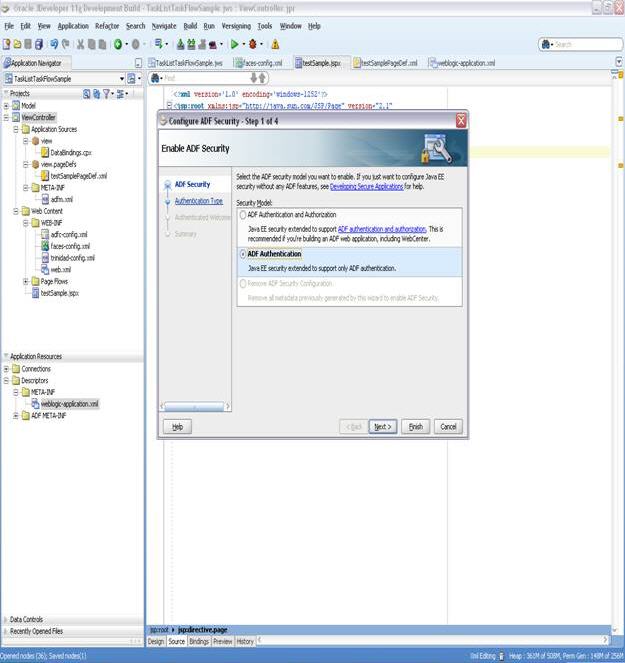The image size is (625, 663).
Task: Select ADF Authentication and Authorization radio button
Action: click(x=243, y=215)
